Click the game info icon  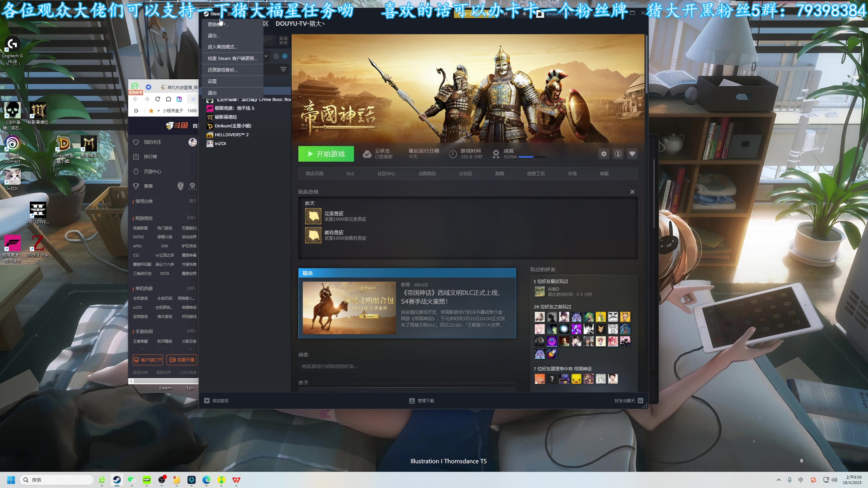tap(618, 154)
